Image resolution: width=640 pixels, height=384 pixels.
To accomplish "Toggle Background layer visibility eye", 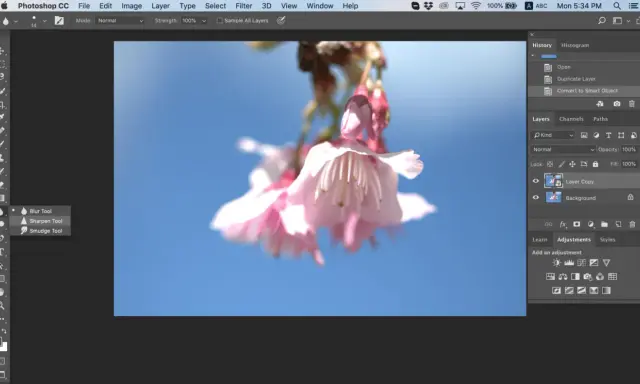I will pos(536,198).
